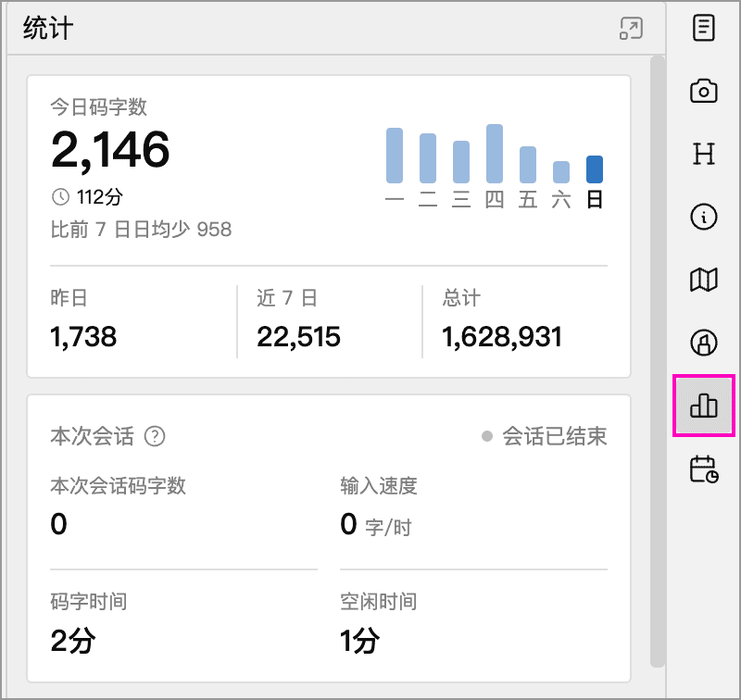Viewport: 741px width, 700px height.
Task: Pop out the 统计 panel window icon
Action: coord(631,29)
